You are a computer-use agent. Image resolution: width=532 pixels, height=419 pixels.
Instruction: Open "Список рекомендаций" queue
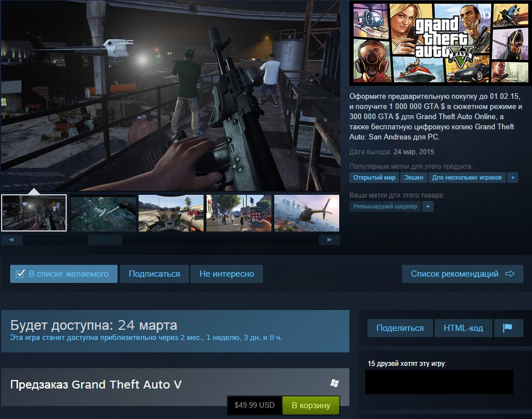(462, 274)
